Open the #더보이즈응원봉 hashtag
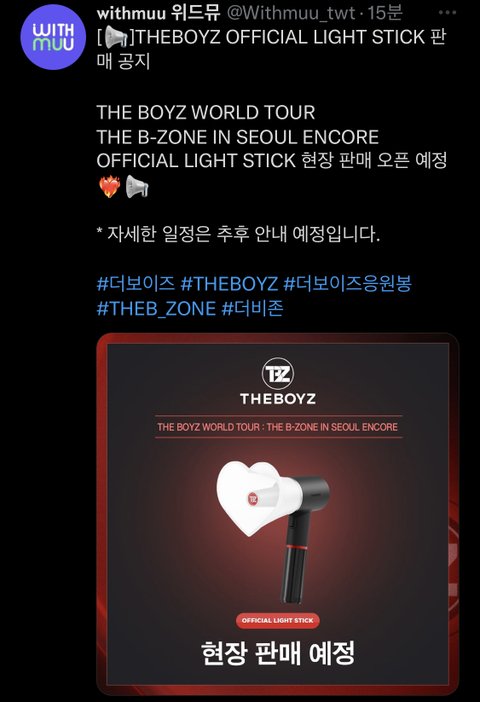480x702 pixels. [x=347, y=283]
